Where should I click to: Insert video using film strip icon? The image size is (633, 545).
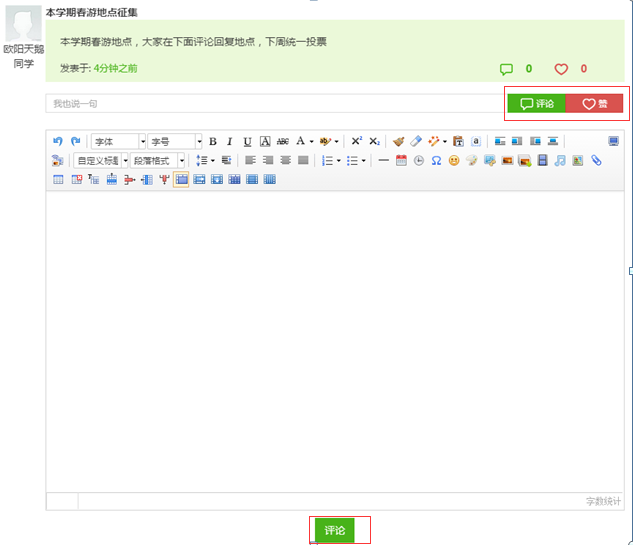click(542, 161)
